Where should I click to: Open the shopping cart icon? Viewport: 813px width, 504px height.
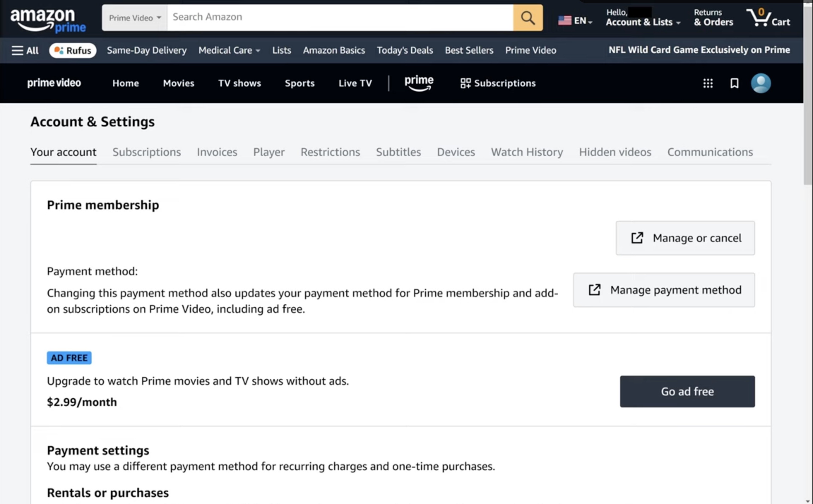pos(768,18)
